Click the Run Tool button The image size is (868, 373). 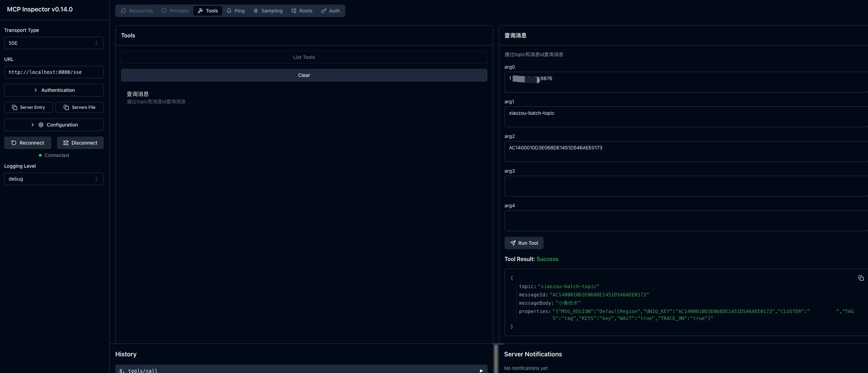click(524, 243)
